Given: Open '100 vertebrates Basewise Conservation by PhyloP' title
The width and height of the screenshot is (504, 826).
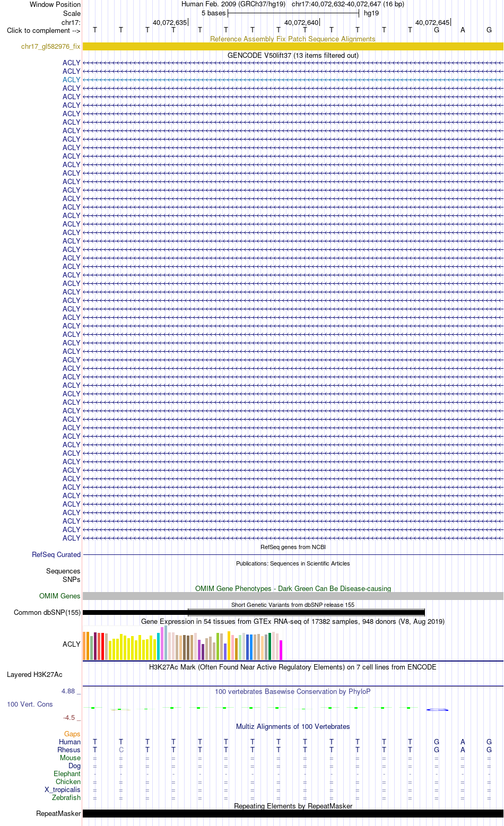Looking at the screenshot, I should coord(293,691).
